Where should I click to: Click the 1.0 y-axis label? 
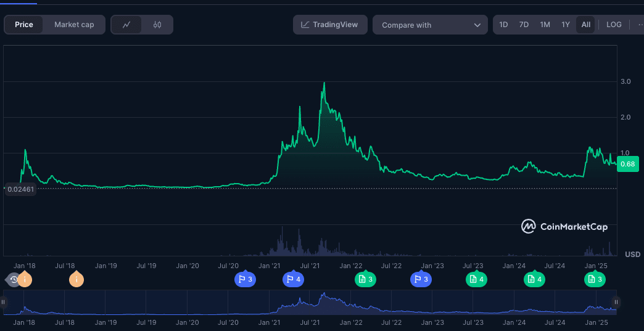coord(625,153)
